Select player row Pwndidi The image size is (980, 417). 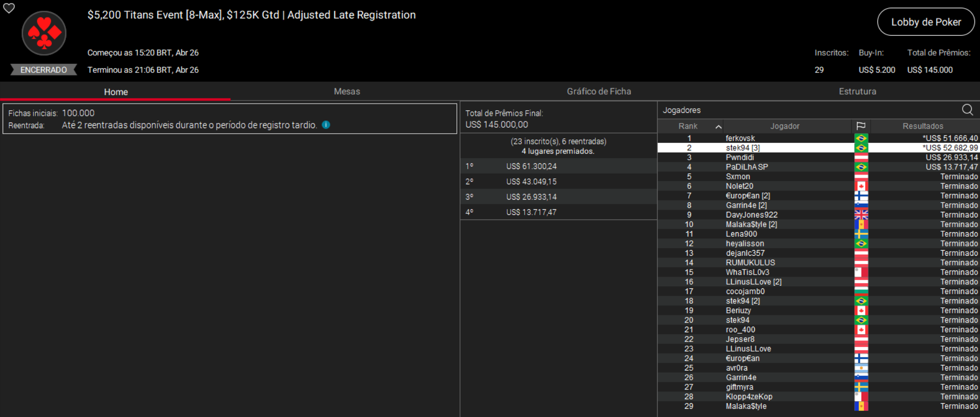pos(819,158)
